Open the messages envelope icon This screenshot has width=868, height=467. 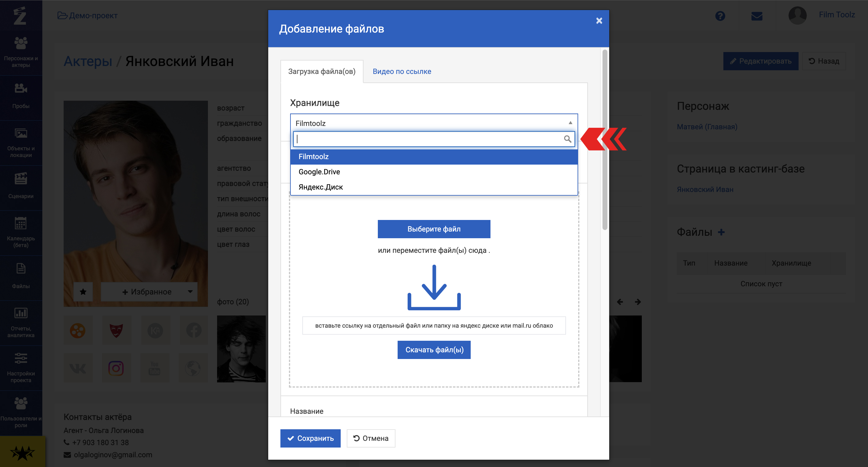click(x=757, y=16)
